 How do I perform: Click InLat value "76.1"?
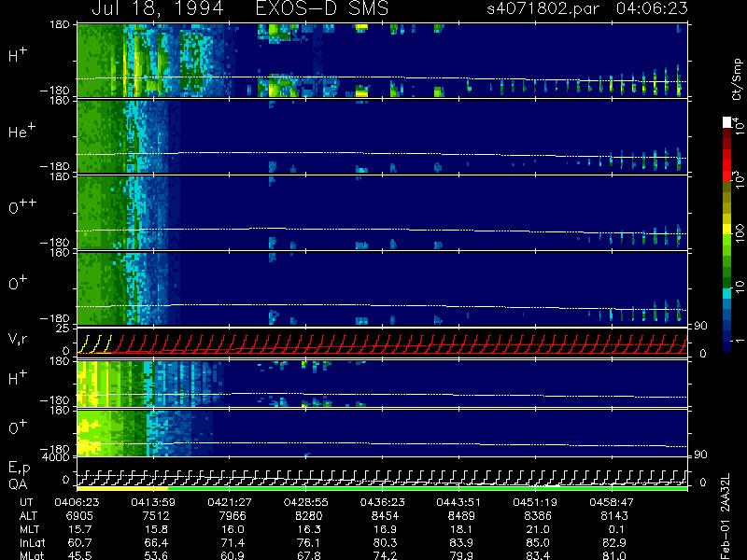(x=309, y=542)
